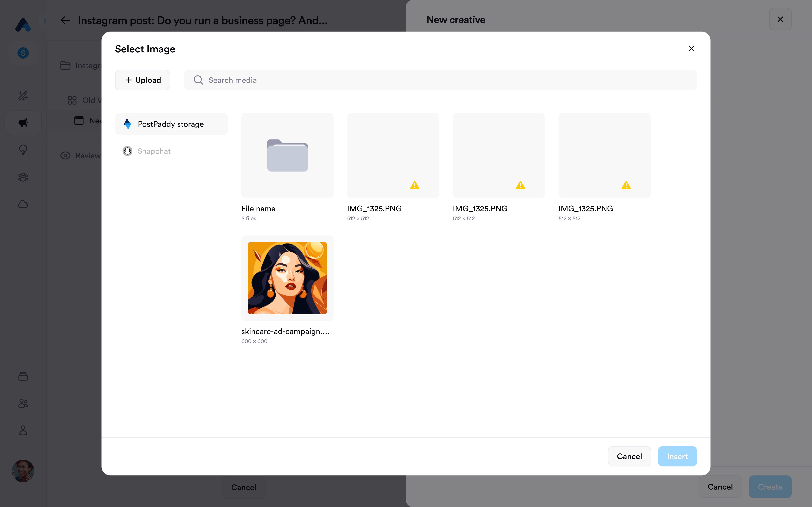Viewport: 812px width, 507px height.
Task: Click the community group sidebar icon
Action: [x=23, y=177]
